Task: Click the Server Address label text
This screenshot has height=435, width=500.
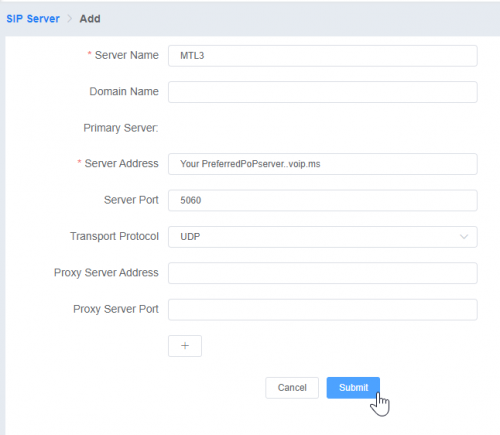Action: pos(121,163)
